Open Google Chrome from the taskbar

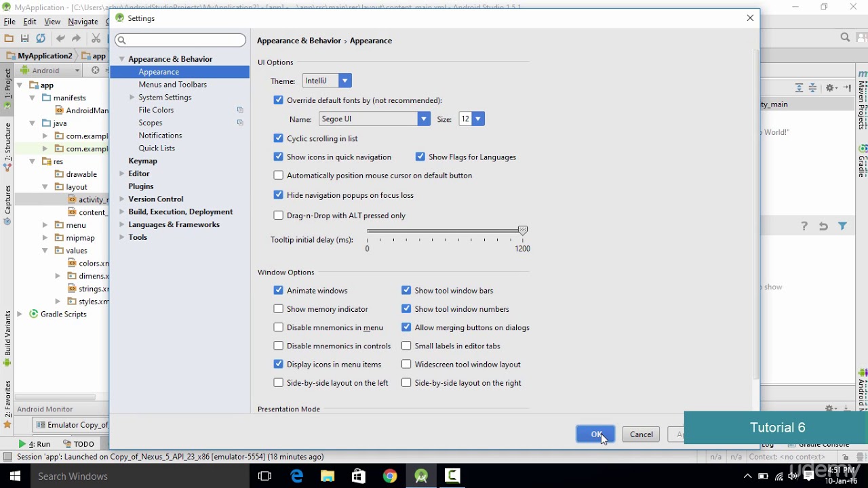click(x=389, y=476)
